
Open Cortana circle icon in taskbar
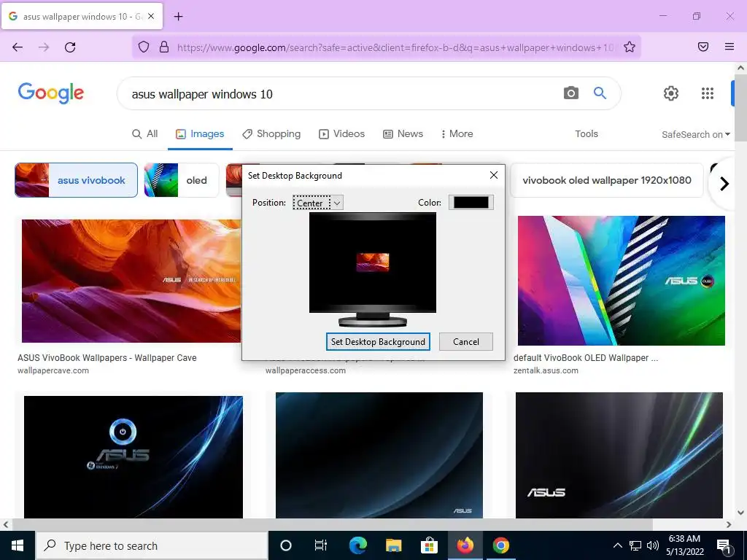[x=285, y=545]
